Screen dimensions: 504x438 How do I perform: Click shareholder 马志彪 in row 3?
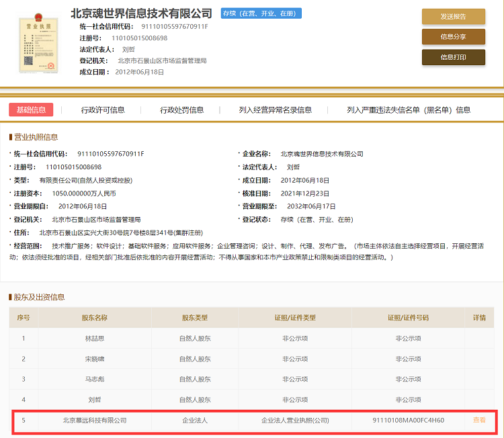(x=95, y=379)
